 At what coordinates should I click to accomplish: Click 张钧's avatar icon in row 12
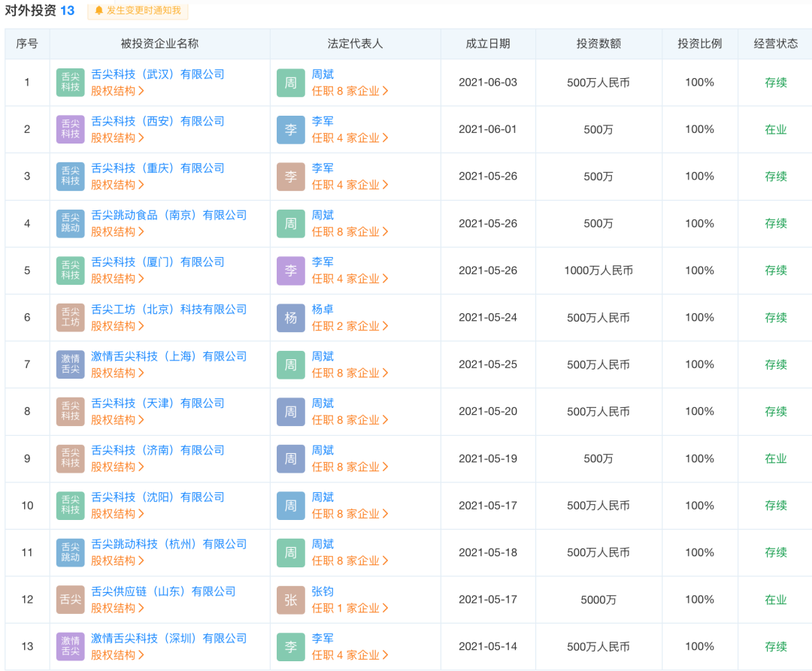pos(290,599)
